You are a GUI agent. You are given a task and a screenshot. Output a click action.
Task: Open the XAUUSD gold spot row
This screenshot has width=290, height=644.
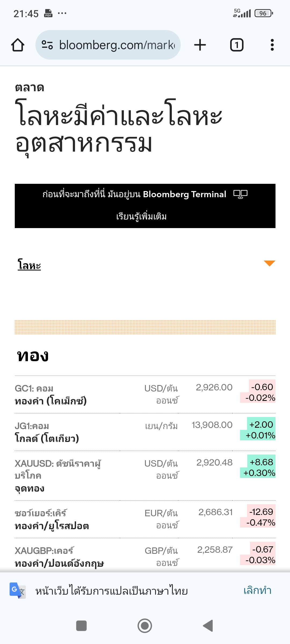tap(145, 476)
